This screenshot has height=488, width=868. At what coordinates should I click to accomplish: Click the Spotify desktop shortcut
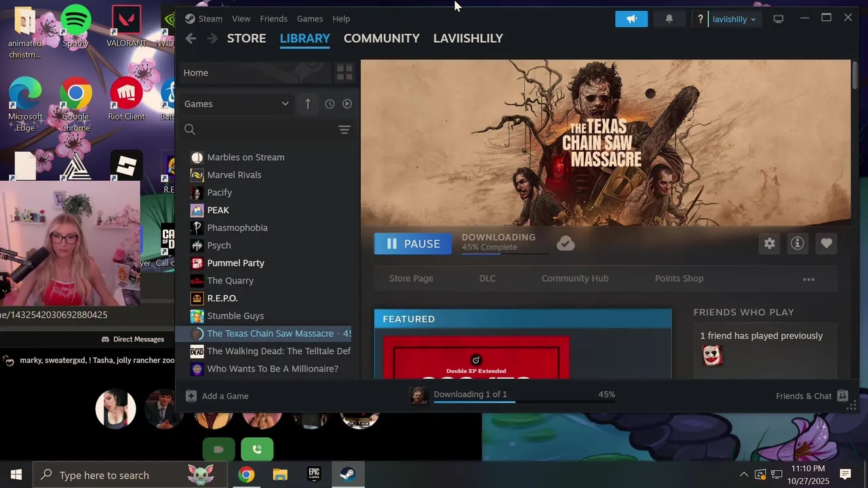(x=75, y=27)
